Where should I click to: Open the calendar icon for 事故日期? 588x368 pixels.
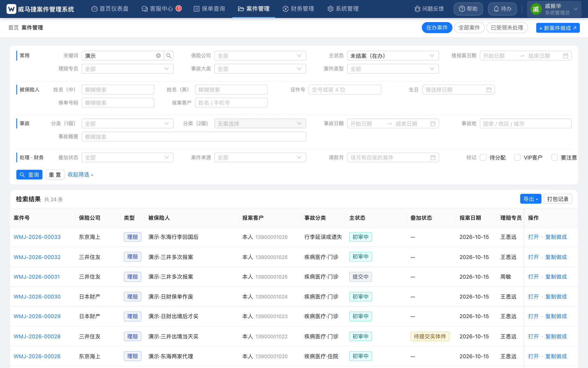tap(433, 124)
